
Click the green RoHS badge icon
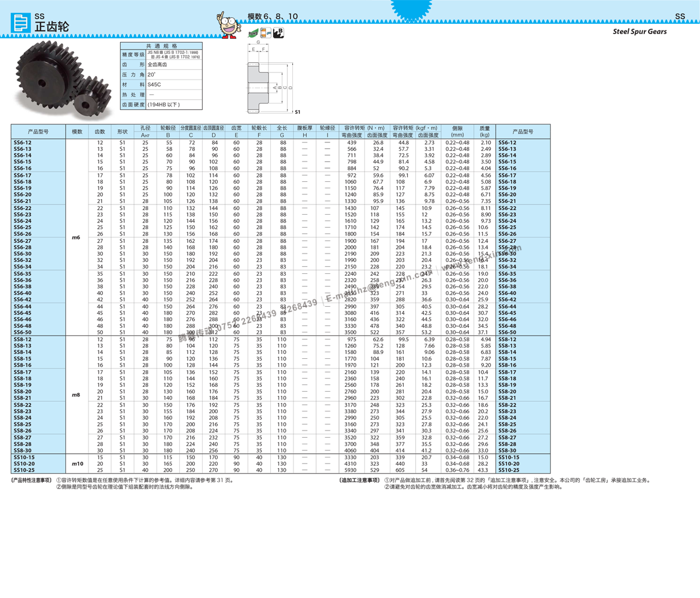tap(252, 33)
